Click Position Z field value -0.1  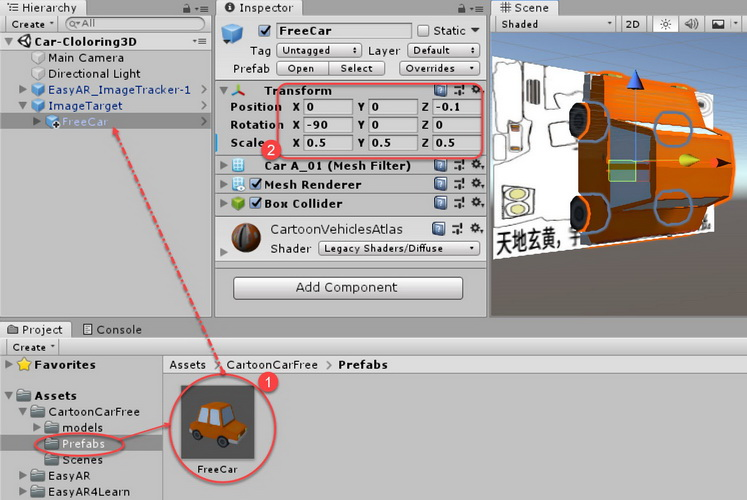(456, 107)
